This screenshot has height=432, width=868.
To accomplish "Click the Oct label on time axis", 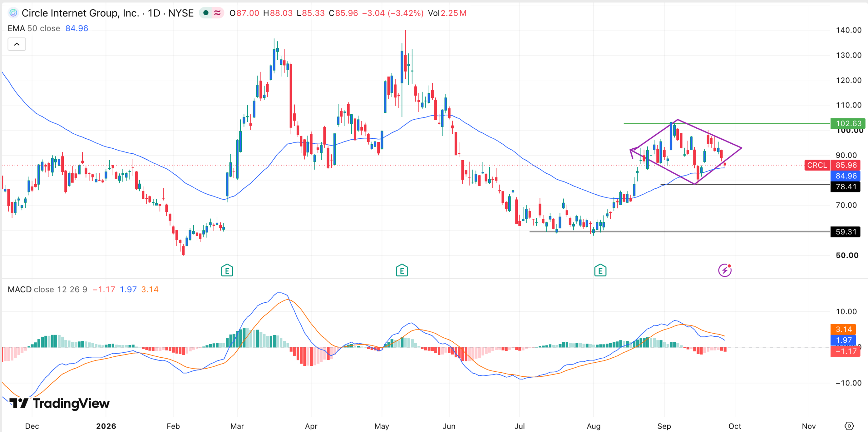I will coord(735,426).
